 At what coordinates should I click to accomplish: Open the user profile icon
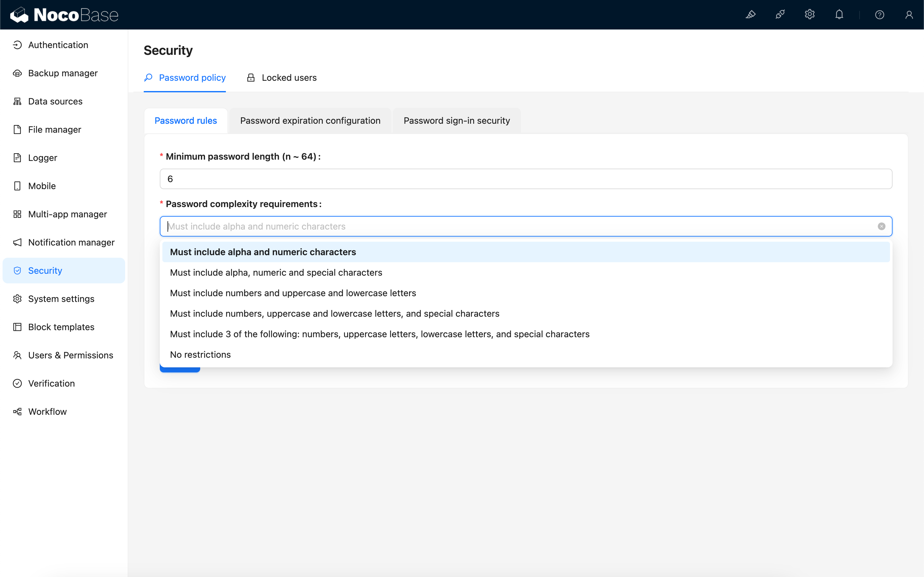pos(909,14)
